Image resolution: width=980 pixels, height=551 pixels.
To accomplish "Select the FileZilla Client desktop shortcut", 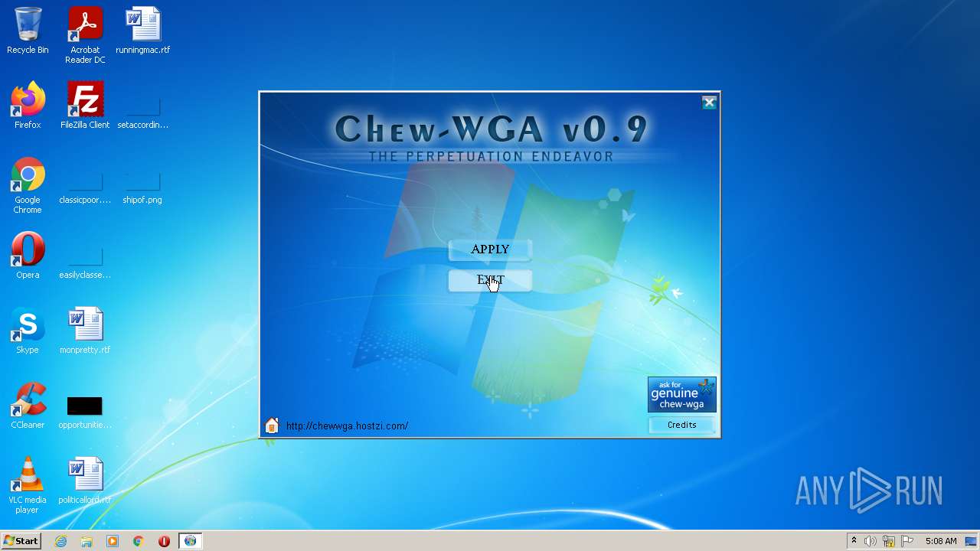I will (x=85, y=106).
